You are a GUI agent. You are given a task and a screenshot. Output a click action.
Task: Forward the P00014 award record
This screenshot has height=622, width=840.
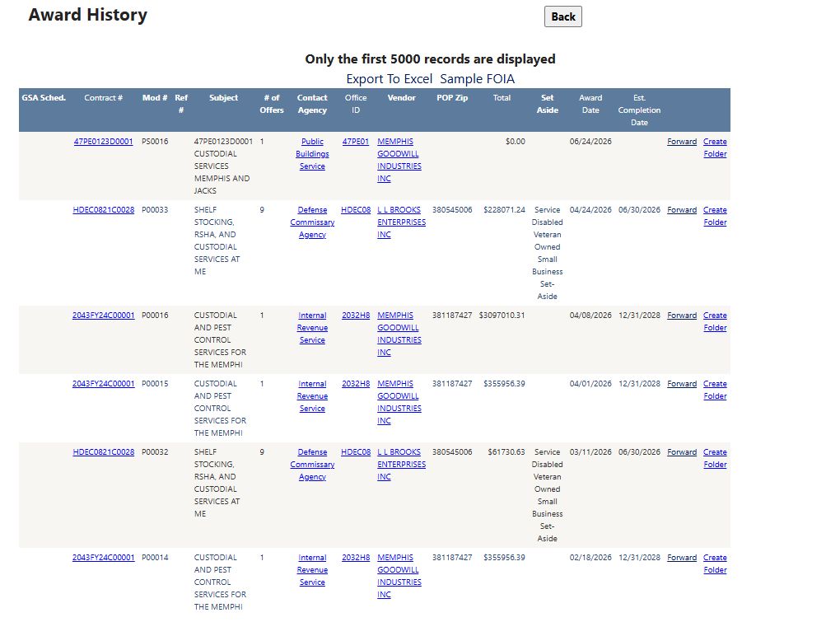pyautogui.click(x=682, y=558)
